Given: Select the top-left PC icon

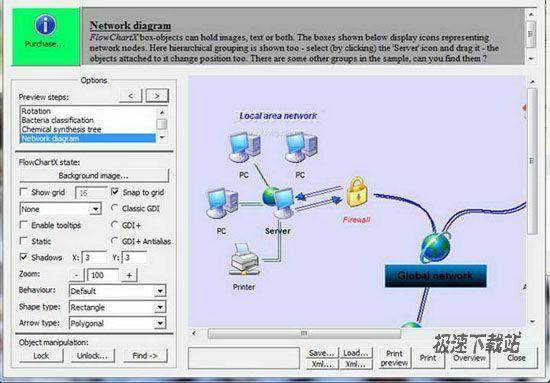Looking at the screenshot, I should click(x=244, y=147).
